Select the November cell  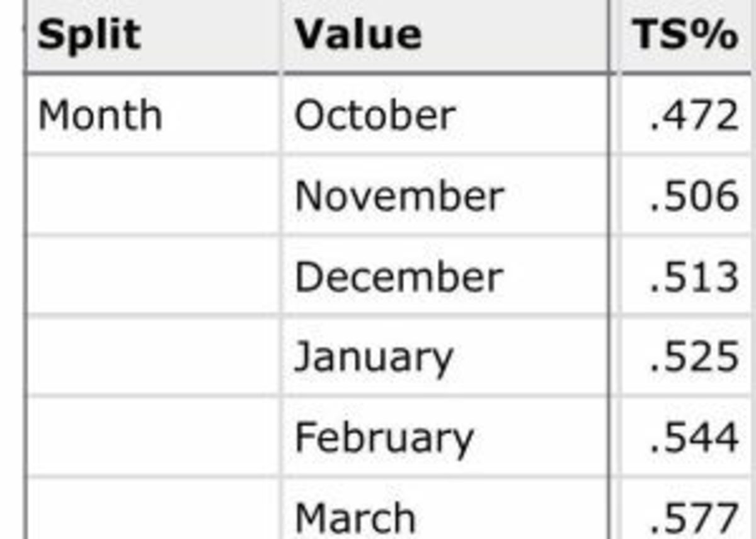399,196
